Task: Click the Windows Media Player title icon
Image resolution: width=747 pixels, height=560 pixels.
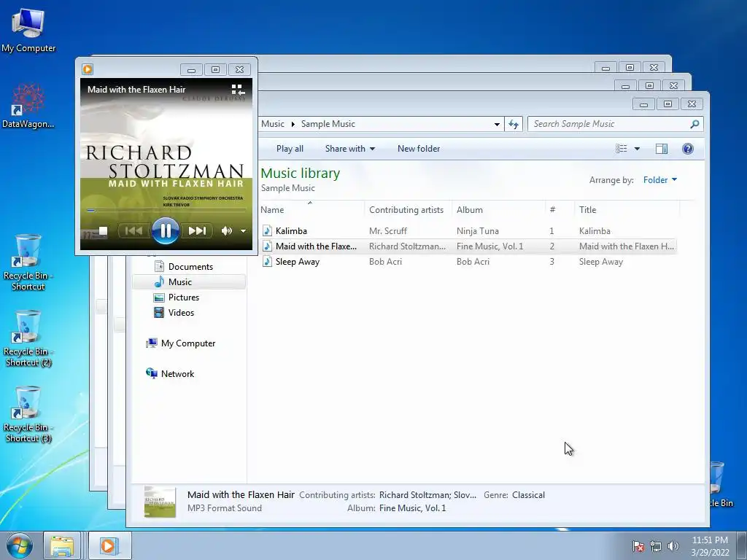Action: pyautogui.click(x=88, y=69)
